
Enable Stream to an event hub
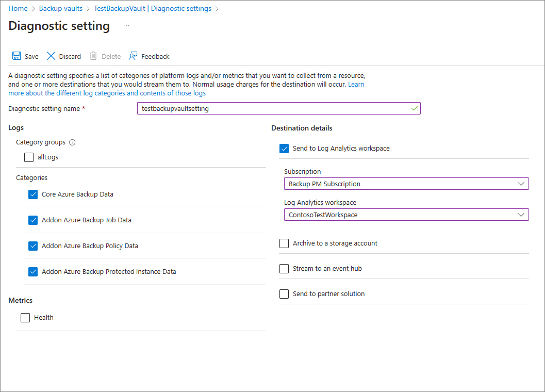pos(284,268)
